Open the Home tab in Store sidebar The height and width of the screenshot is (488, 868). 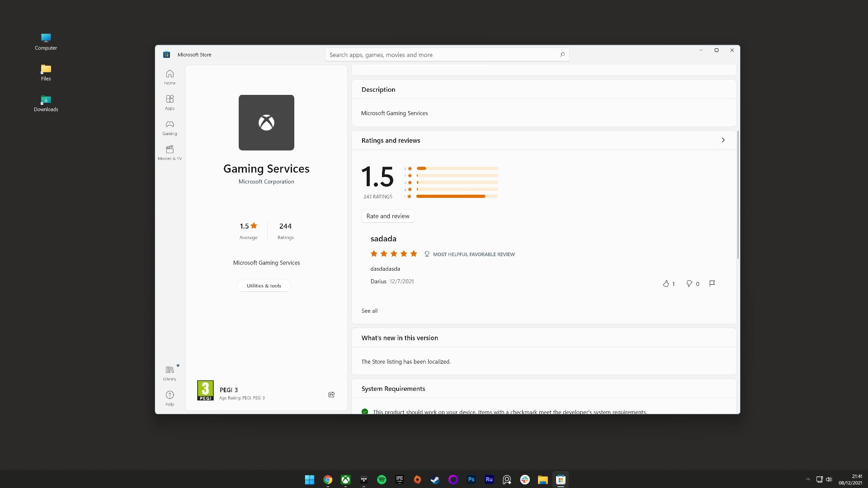coord(170,77)
